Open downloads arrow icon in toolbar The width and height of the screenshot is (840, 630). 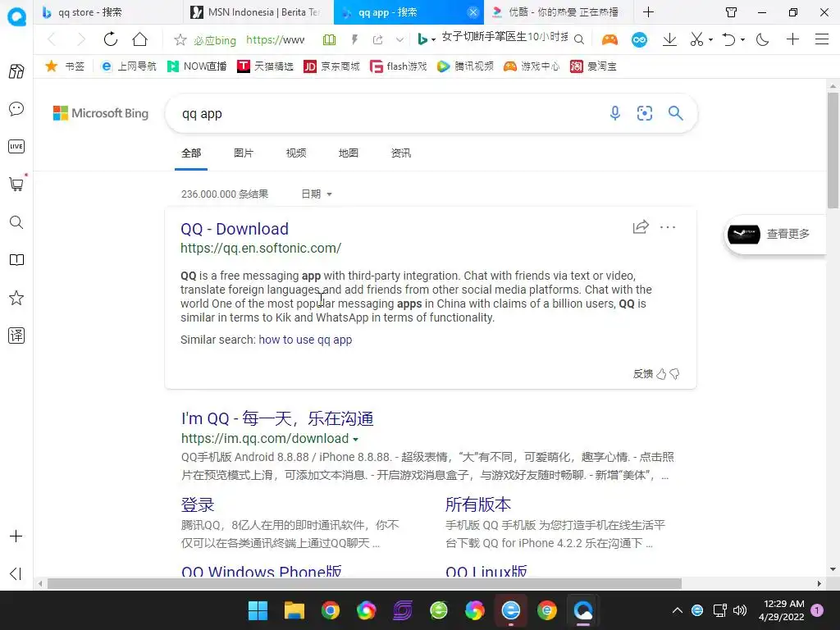pos(669,39)
